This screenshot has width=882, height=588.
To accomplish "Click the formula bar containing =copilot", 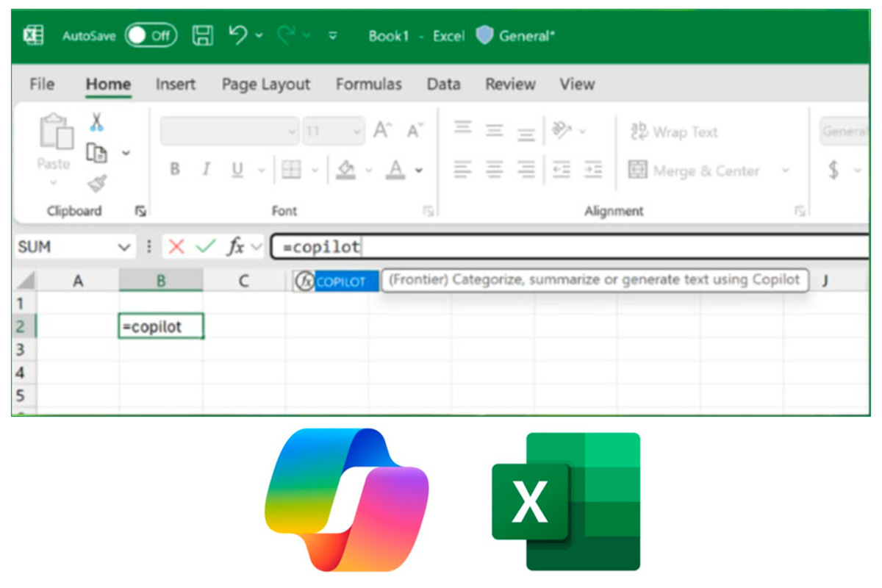I will [570, 248].
